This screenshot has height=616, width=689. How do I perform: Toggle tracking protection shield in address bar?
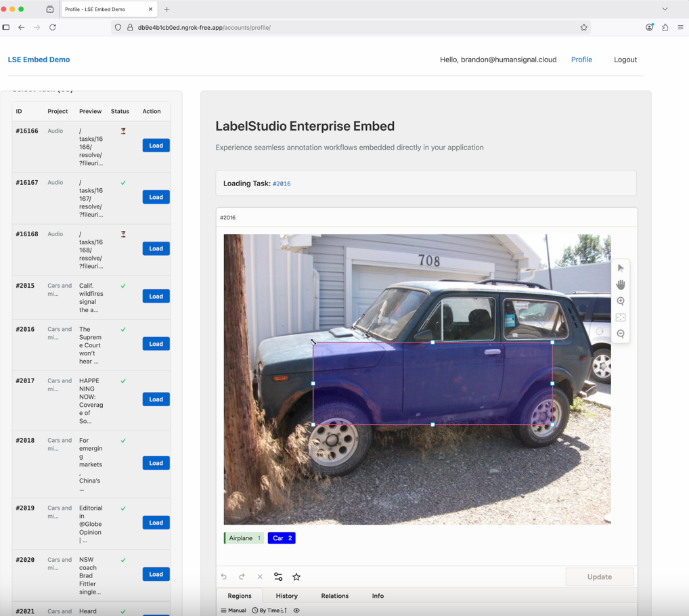[118, 28]
